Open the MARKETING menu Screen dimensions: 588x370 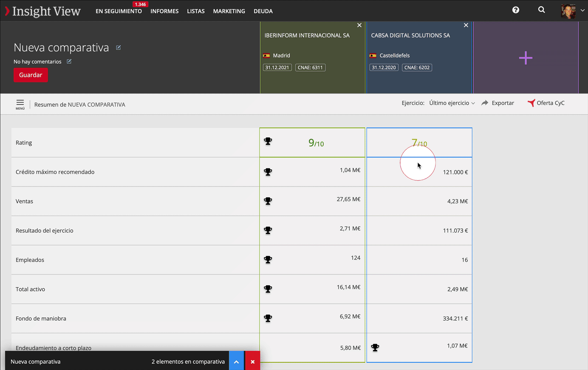click(229, 11)
